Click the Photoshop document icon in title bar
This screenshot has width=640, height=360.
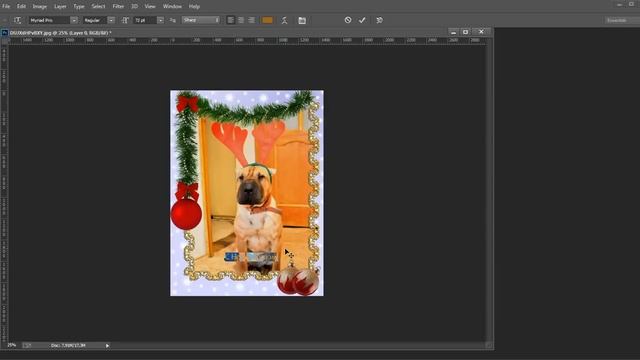click(x=4, y=33)
